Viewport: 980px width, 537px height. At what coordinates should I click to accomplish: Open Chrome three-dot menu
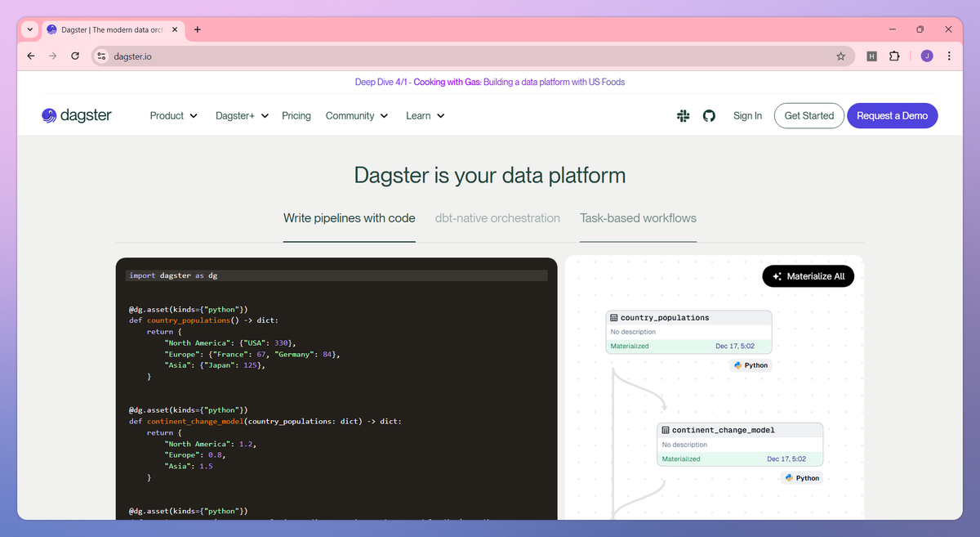click(949, 56)
